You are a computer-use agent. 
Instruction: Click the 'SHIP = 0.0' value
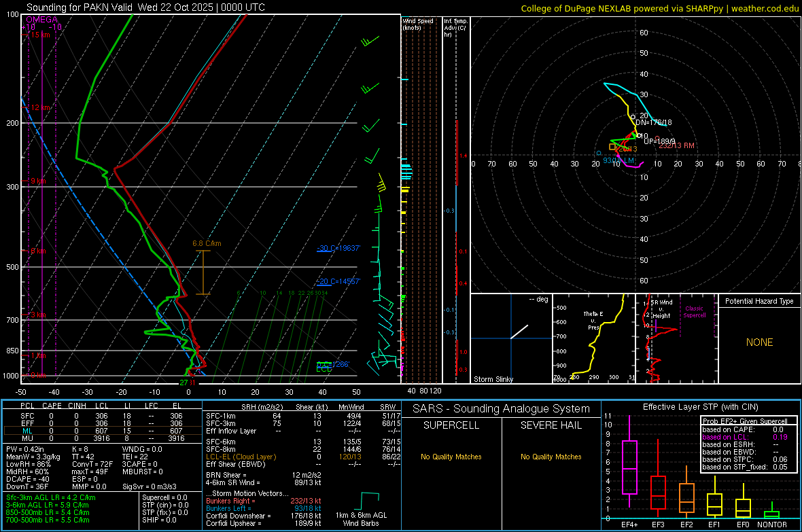[159, 520]
